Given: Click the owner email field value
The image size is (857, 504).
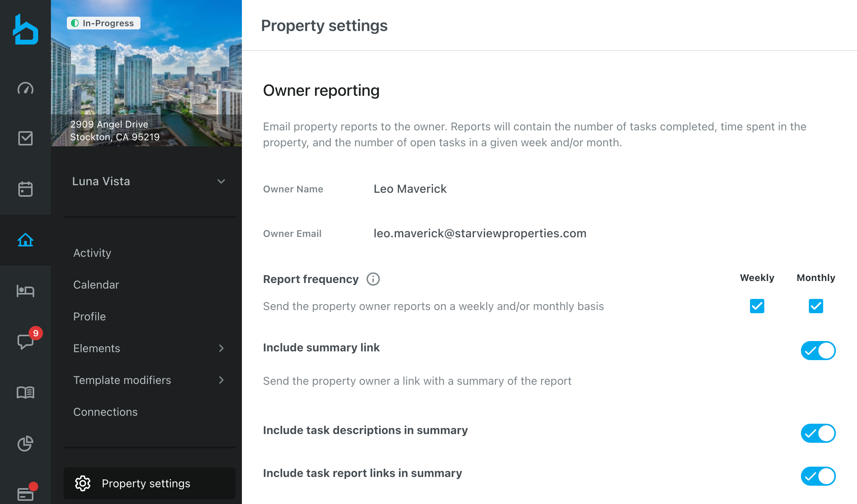Looking at the screenshot, I should click(480, 233).
